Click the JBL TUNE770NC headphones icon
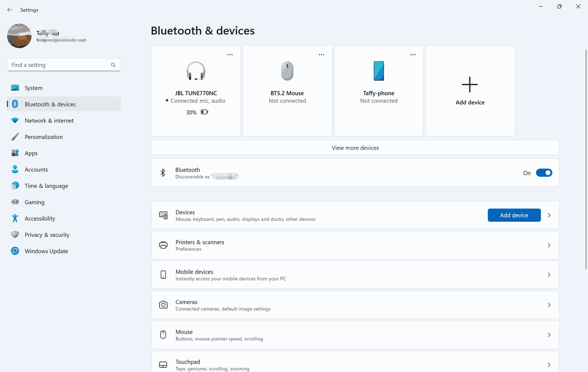Image resolution: width=588 pixels, height=372 pixels. click(x=196, y=71)
